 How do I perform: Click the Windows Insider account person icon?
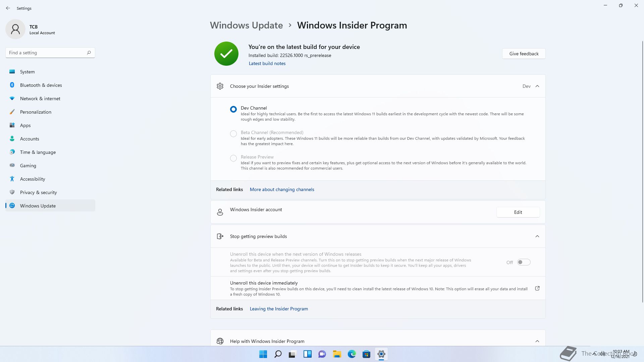pos(220,212)
